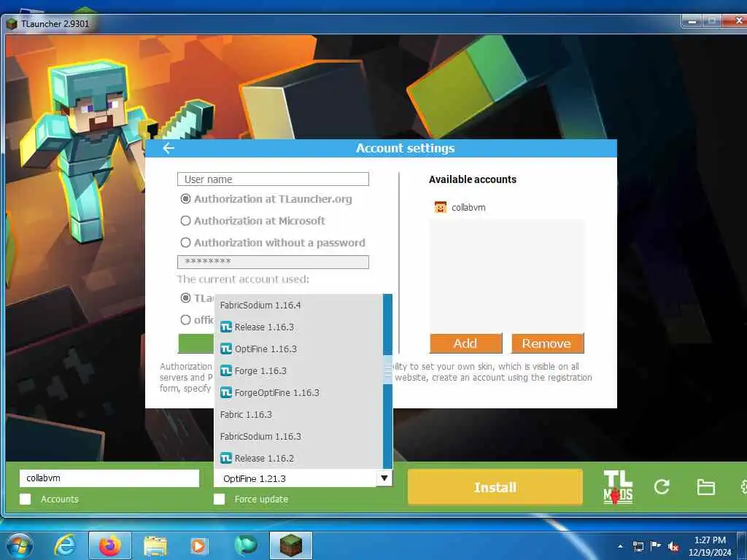
Task: Click the TLauncher Minecraft block taskbar icon
Action: coord(290,545)
